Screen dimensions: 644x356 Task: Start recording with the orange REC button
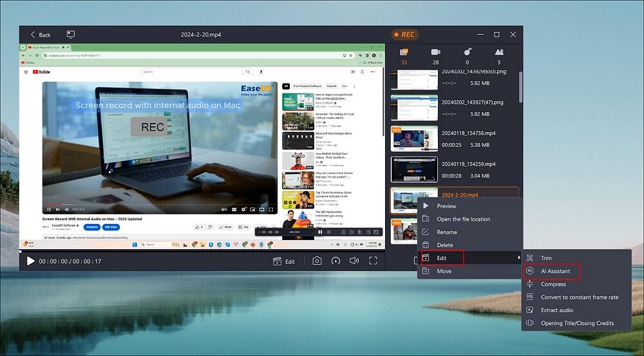404,35
